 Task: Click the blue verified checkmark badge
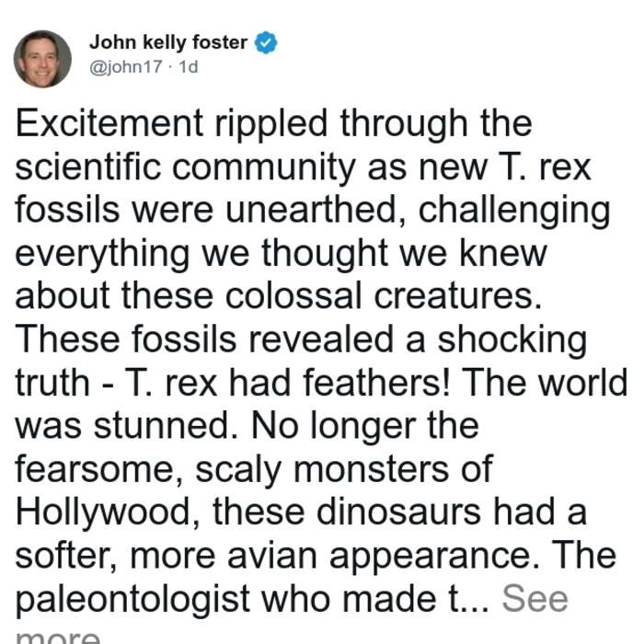(266, 42)
